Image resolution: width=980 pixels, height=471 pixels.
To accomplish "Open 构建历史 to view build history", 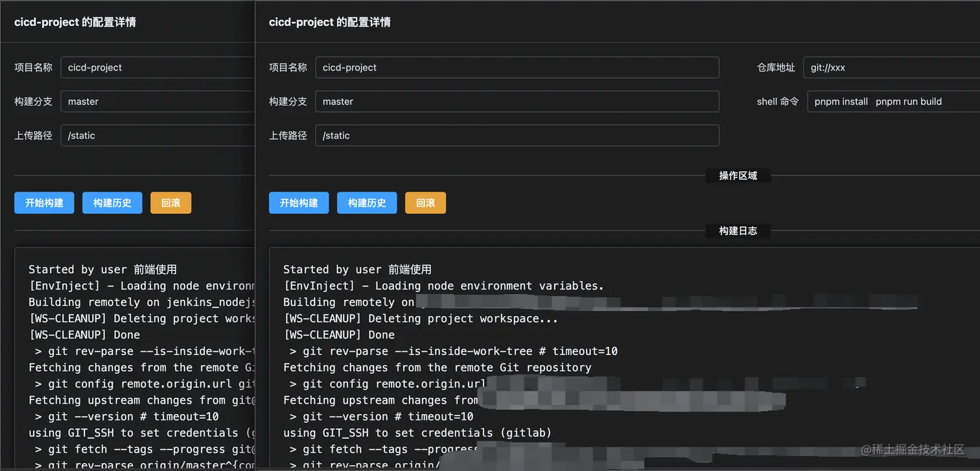I will click(367, 202).
